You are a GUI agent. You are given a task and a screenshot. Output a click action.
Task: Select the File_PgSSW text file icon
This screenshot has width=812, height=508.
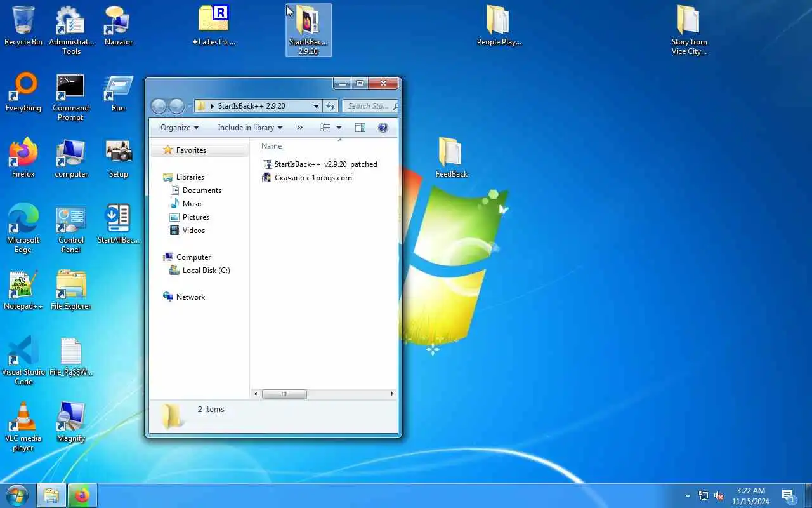click(71, 356)
